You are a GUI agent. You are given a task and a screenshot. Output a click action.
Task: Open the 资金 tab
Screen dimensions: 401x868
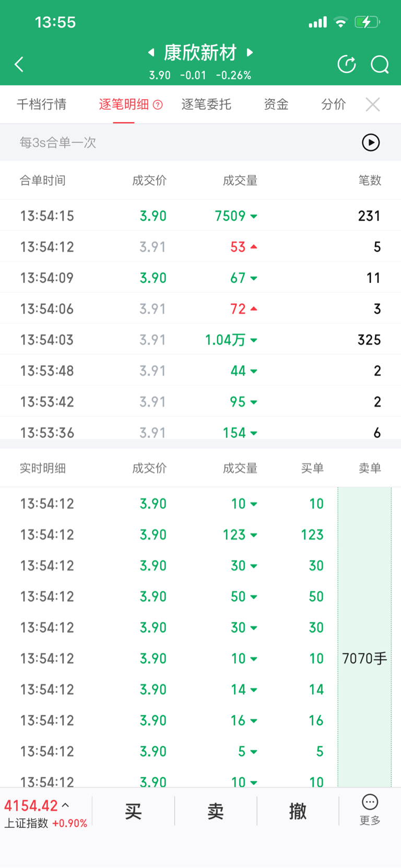click(276, 104)
